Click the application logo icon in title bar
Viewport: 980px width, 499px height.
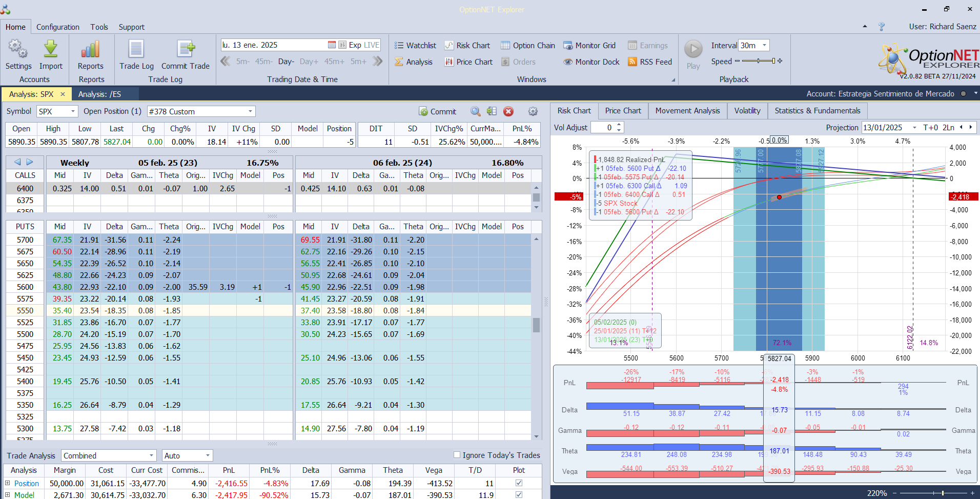6,9
